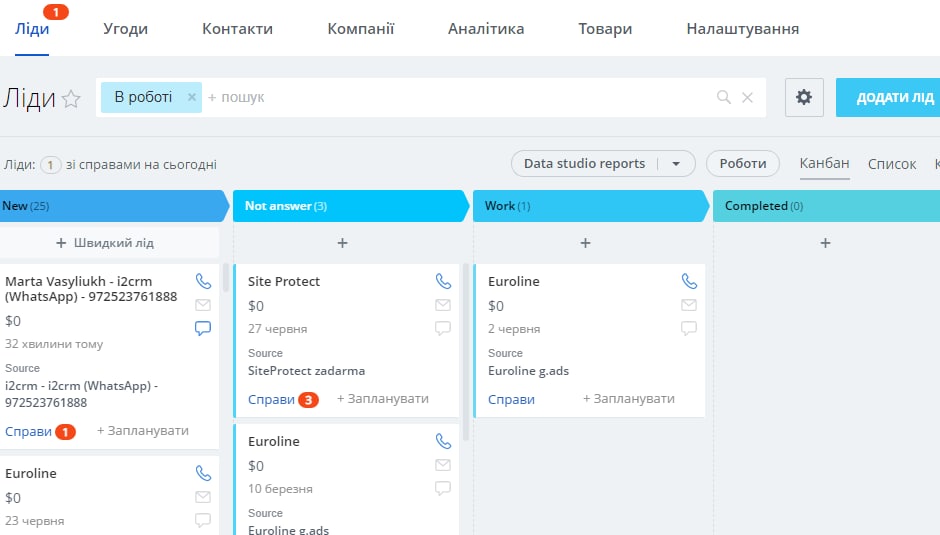Click Not answer column scrollbar
Image resolution: width=940 pixels, height=535 pixels.
point(466,351)
